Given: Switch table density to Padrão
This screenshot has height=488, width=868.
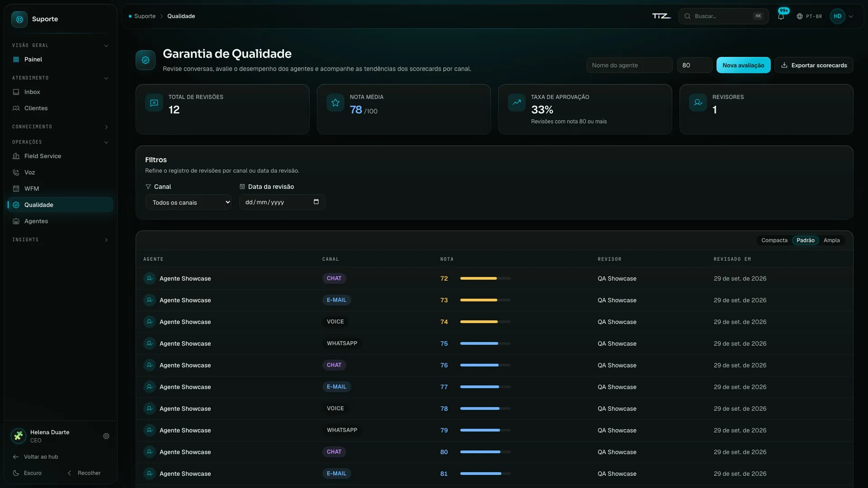Looking at the screenshot, I should [x=805, y=240].
